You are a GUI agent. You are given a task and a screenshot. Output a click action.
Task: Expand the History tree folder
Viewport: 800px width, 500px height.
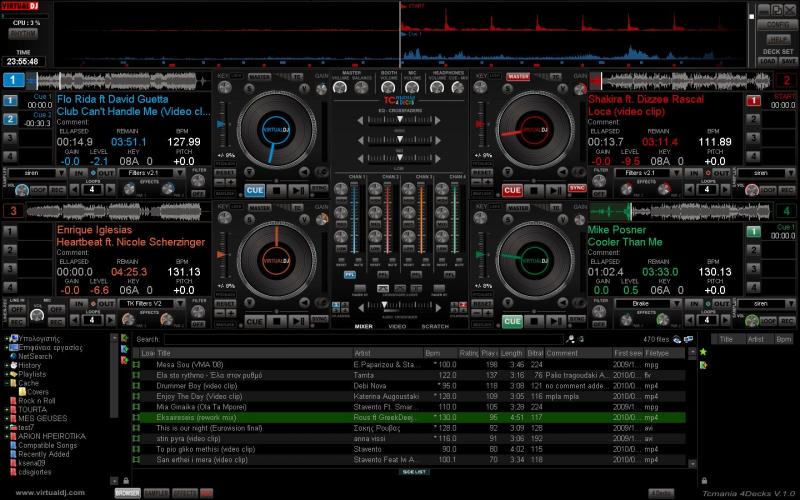pos(7,365)
